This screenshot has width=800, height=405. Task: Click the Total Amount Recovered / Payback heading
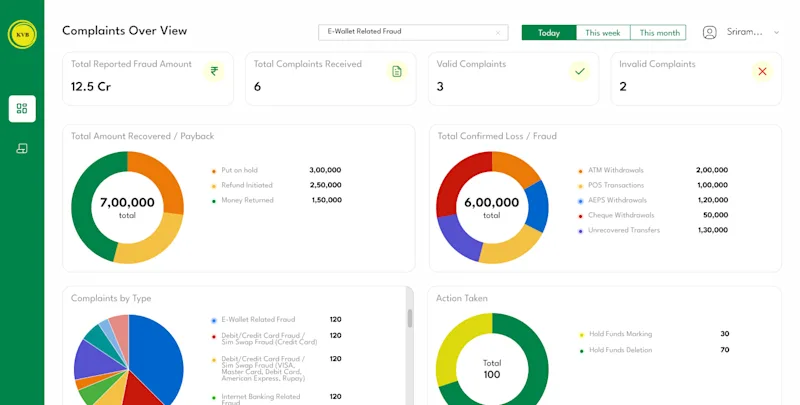point(142,136)
